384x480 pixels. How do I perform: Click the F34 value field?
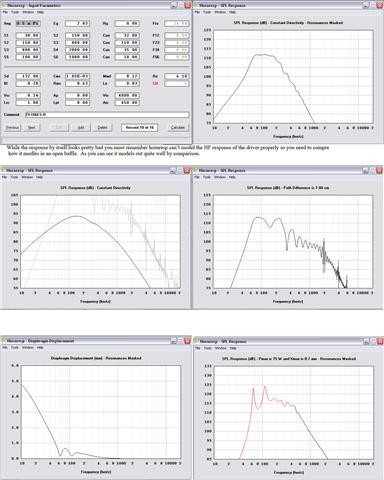[x=177, y=50]
